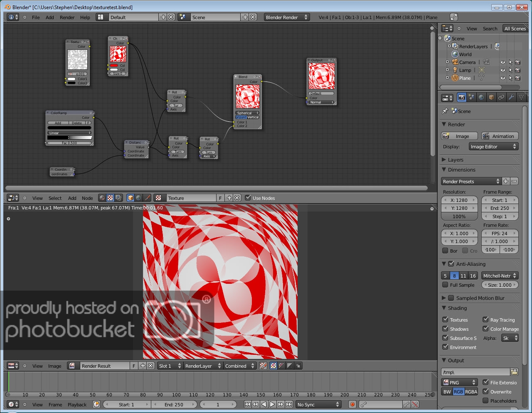Hide the Camera in the viewport
Image resolution: width=532 pixels, height=413 pixels.
tap(503, 62)
